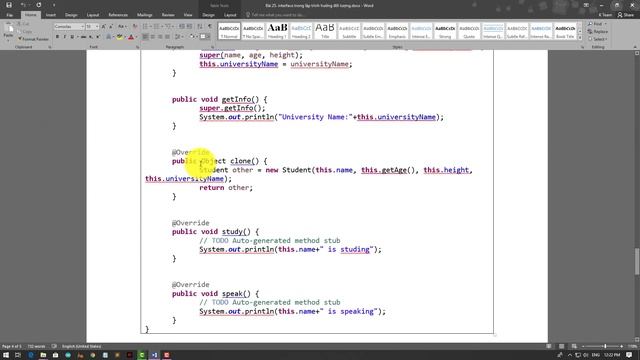Open the File tab

tap(9, 15)
